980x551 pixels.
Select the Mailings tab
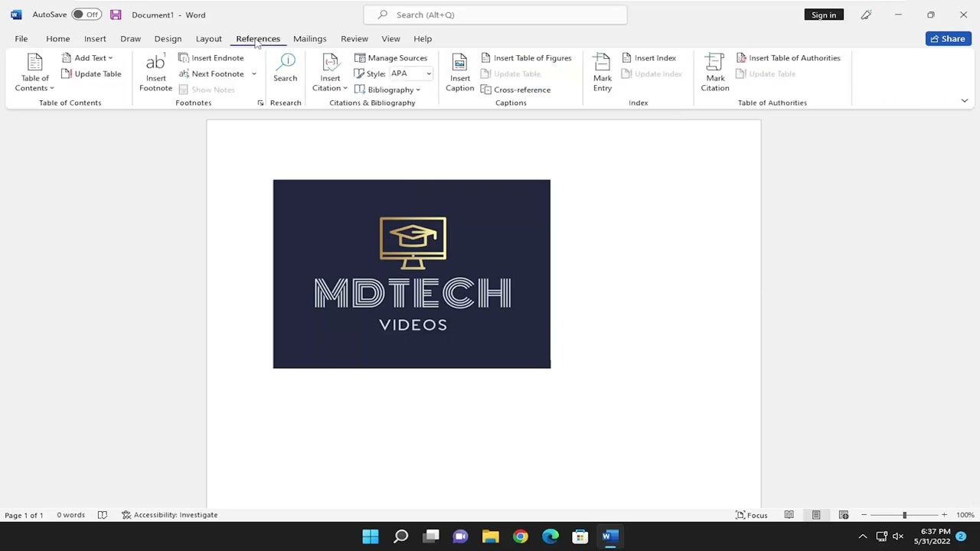coord(309,38)
